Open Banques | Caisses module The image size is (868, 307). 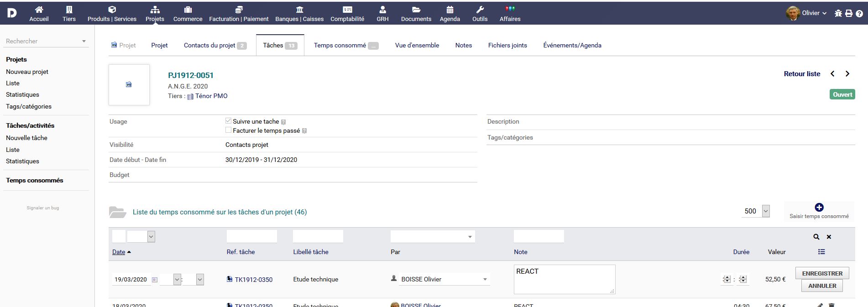[299, 14]
